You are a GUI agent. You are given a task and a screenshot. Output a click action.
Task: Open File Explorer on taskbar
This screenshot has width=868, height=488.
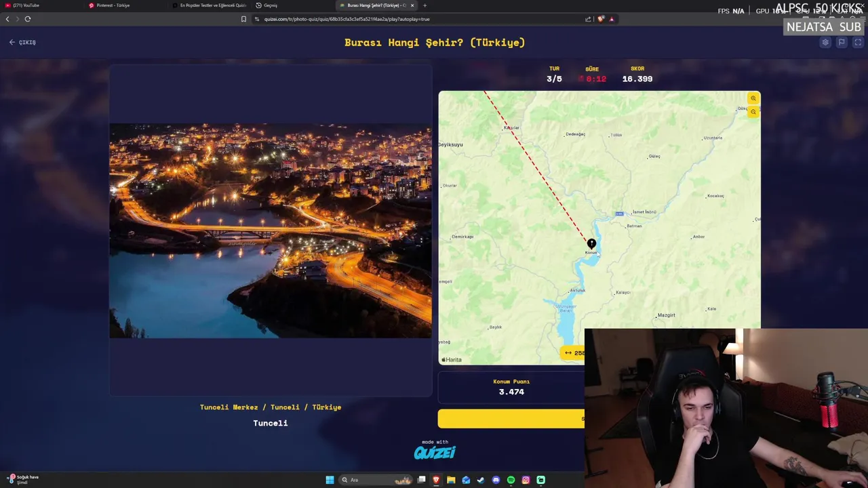click(451, 480)
